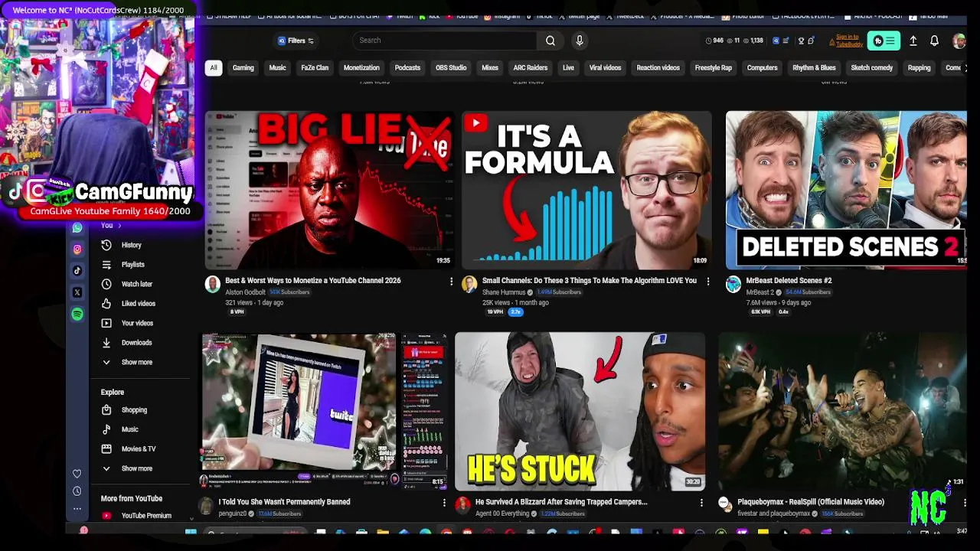This screenshot has height=551, width=980.
Task: Click the Playlists list icon
Action: point(106,265)
